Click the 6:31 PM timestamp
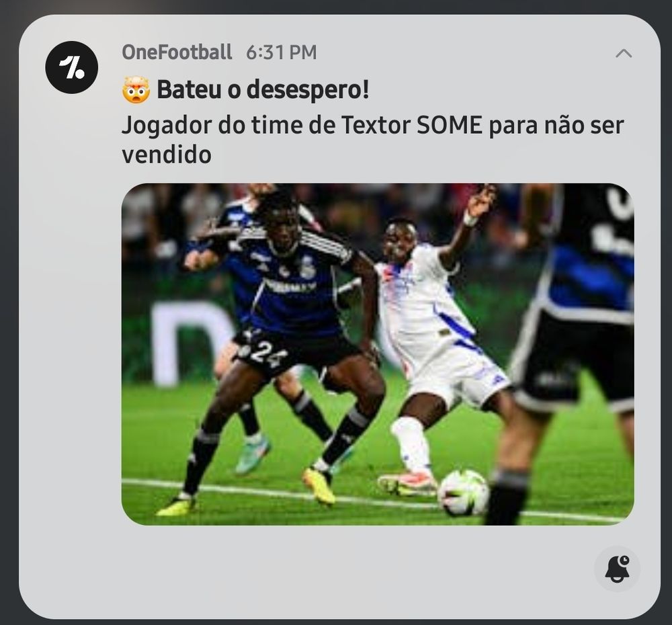 (281, 52)
